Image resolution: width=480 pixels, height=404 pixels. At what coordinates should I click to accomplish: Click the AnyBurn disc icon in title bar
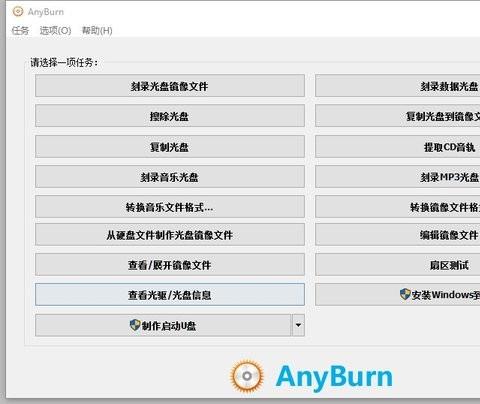point(18,12)
